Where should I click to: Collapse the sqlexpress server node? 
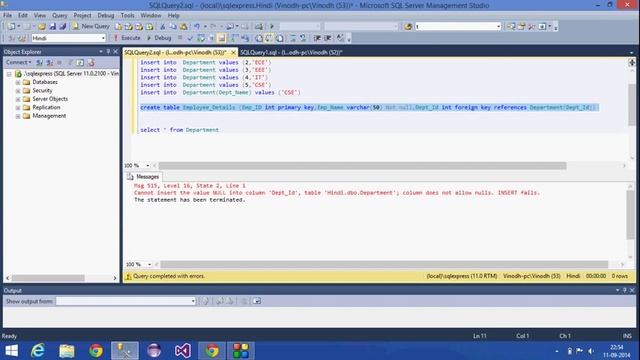(x=9, y=74)
